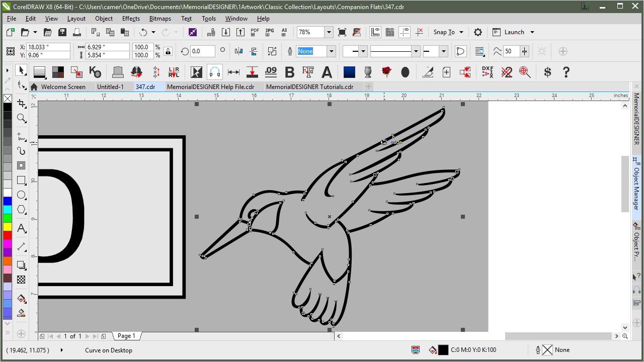The width and height of the screenshot is (644, 362).
Task: Open the Options gear icon
Action: click(x=478, y=32)
